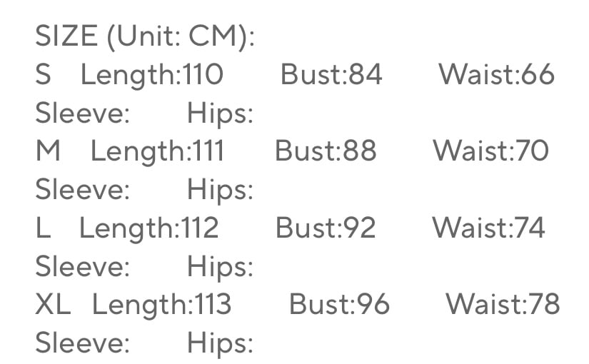The height and width of the screenshot is (364, 589).
Task: Select the "Length:110" text for size S
Action: click(x=151, y=75)
